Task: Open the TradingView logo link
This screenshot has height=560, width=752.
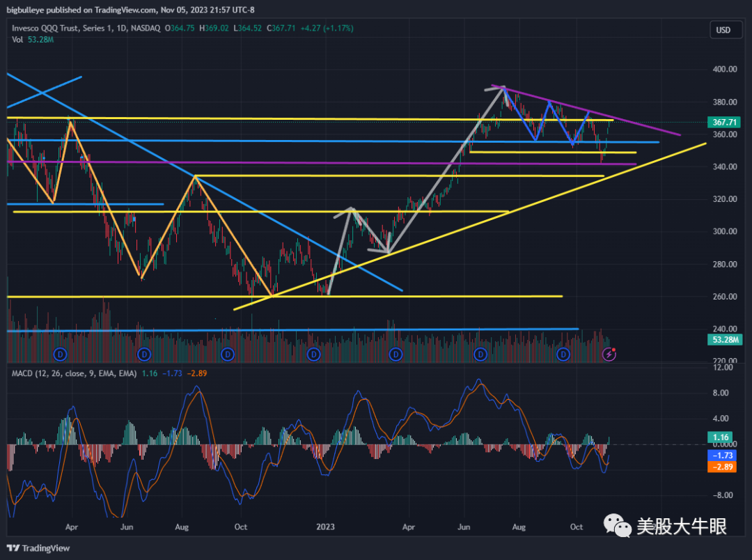Action: click(x=38, y=548)
